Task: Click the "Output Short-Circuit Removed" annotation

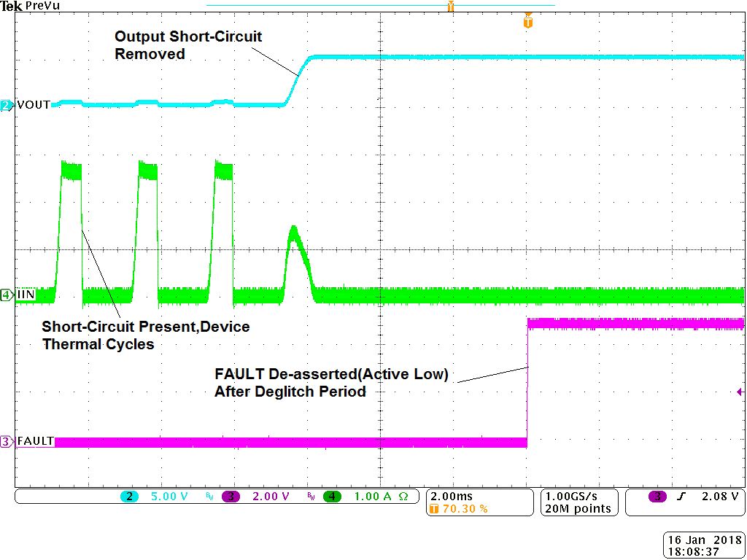Action: pos(187,44)
